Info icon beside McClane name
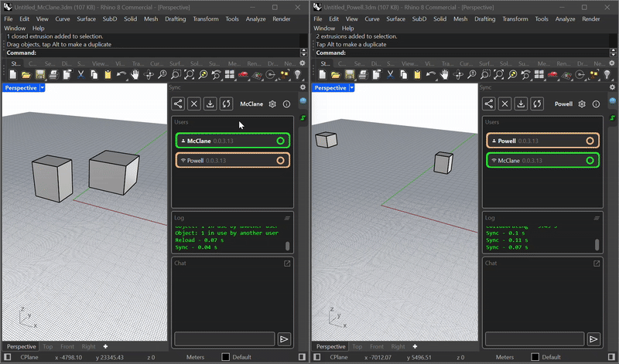 [x=286, y=104]
